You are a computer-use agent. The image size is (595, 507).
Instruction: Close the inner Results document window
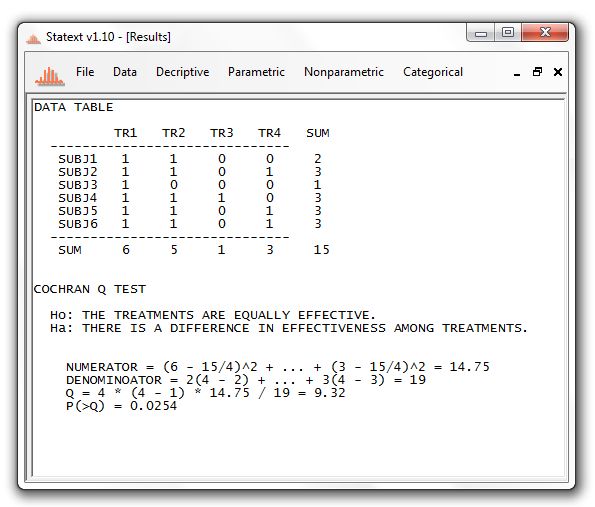click(x=558, y=72)
